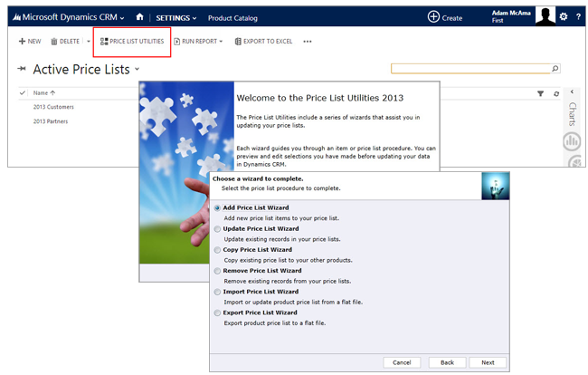The width and height of the screenshot is (588, 375).
Task: Click the price list search field
Action: click(471, 68)
